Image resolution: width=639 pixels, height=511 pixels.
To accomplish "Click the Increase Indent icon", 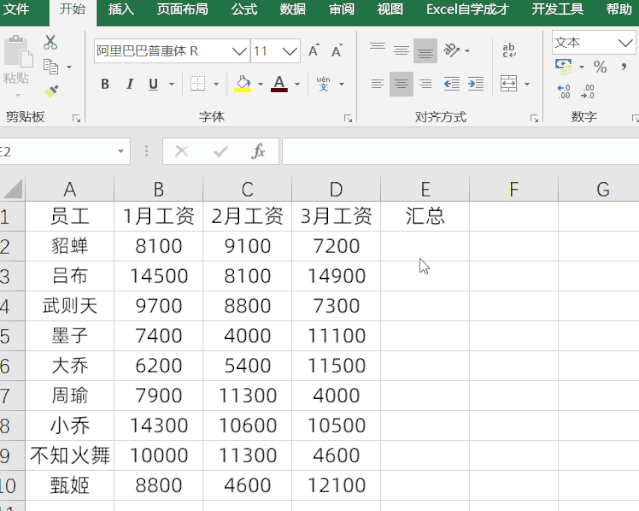I will click(x=476, y=84).
